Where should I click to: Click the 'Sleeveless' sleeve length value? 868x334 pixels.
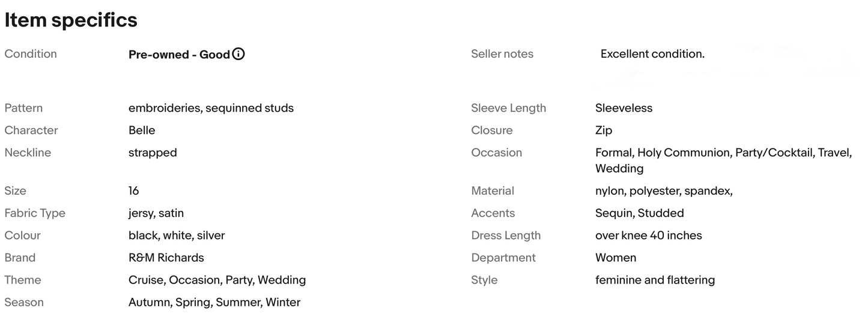click(x=624, y=108)
